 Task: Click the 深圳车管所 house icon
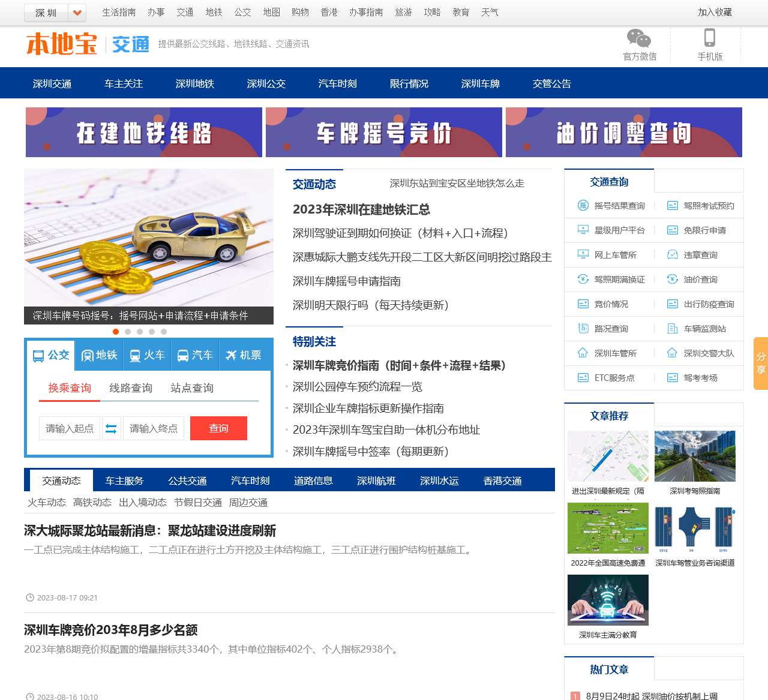tap(583, 353)
